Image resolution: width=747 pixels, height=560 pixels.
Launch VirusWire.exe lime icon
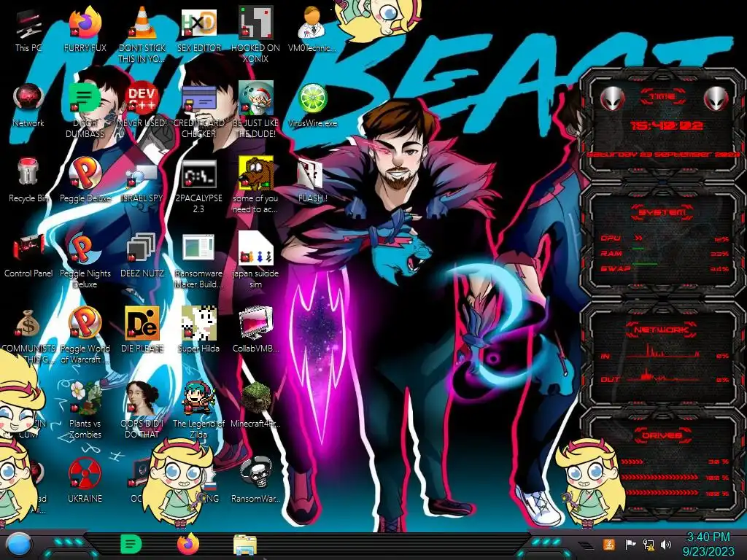pyautogui.click(x=312, y=106)
